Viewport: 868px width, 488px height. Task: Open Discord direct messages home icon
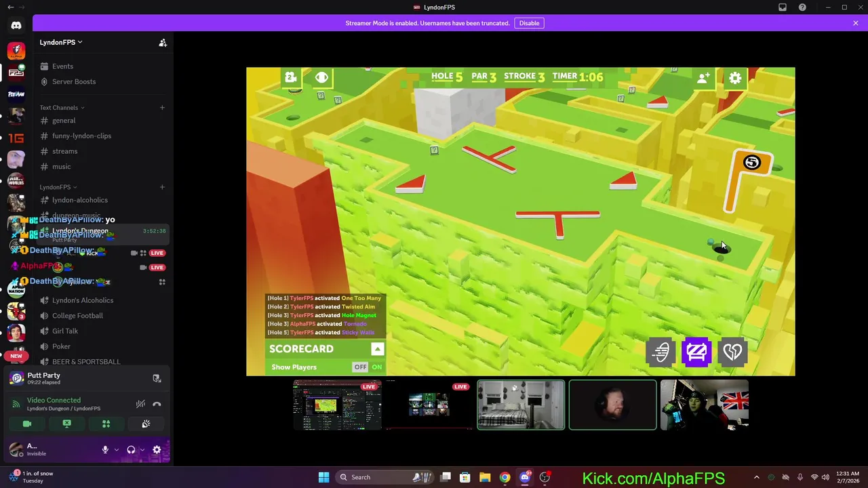pyautogui.click(x=16, y=26)
